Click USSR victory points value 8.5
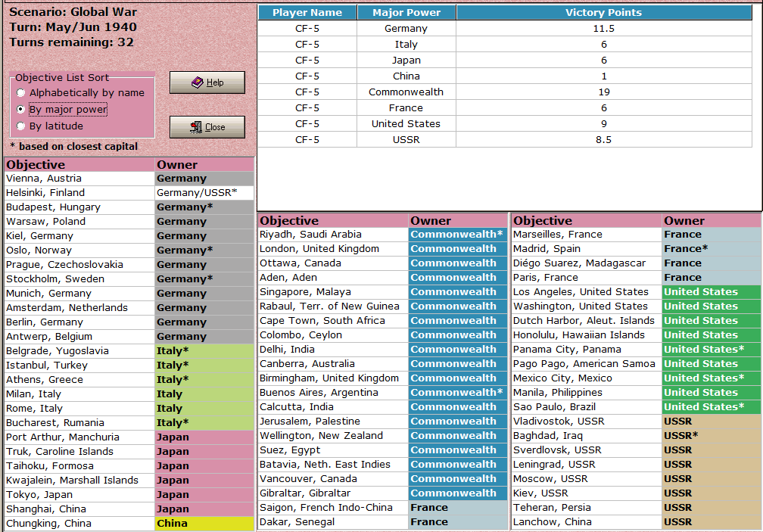 (x=604, y=139)
